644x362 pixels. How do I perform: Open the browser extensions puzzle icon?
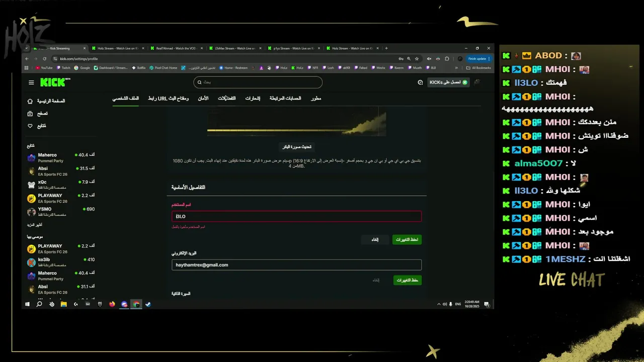(x=447, y=59)
